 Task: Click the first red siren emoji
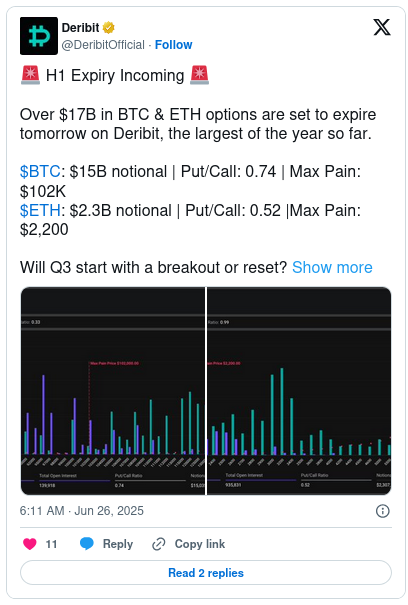pyautogui.click(x=30, y=76)
